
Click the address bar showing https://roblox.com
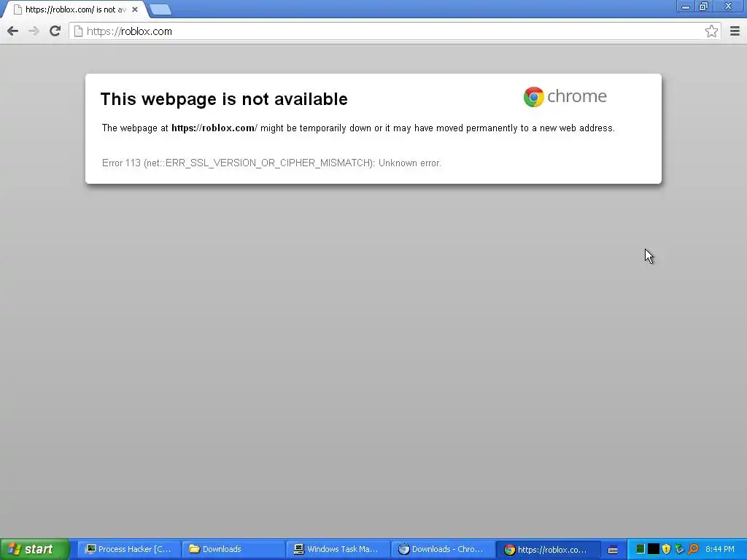[x=395, y=31]
